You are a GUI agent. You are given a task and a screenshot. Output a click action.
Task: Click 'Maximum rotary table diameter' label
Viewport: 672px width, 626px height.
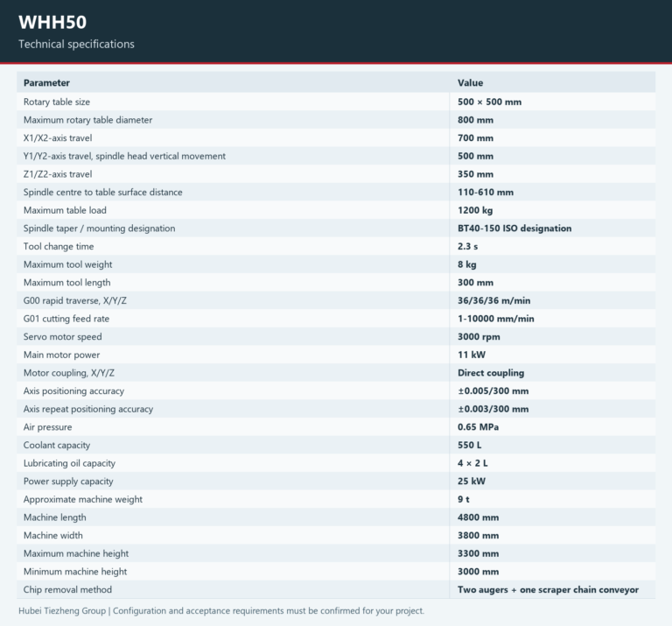pyautogui.click(x=87, y=120)
